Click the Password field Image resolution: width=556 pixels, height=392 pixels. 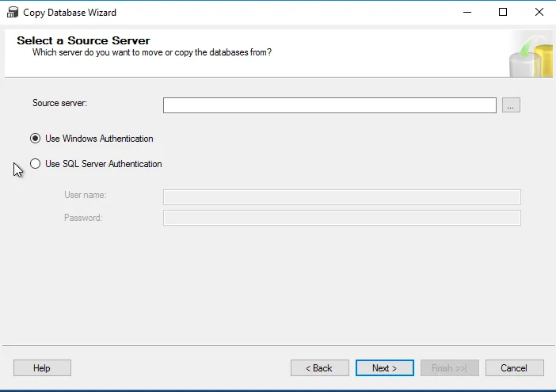341,218
